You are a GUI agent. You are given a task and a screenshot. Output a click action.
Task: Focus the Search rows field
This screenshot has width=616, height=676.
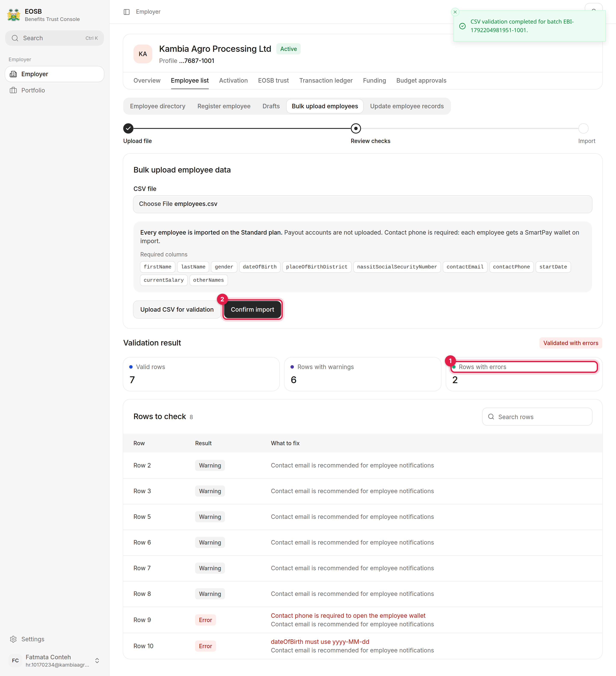click(x=537, y=417)
